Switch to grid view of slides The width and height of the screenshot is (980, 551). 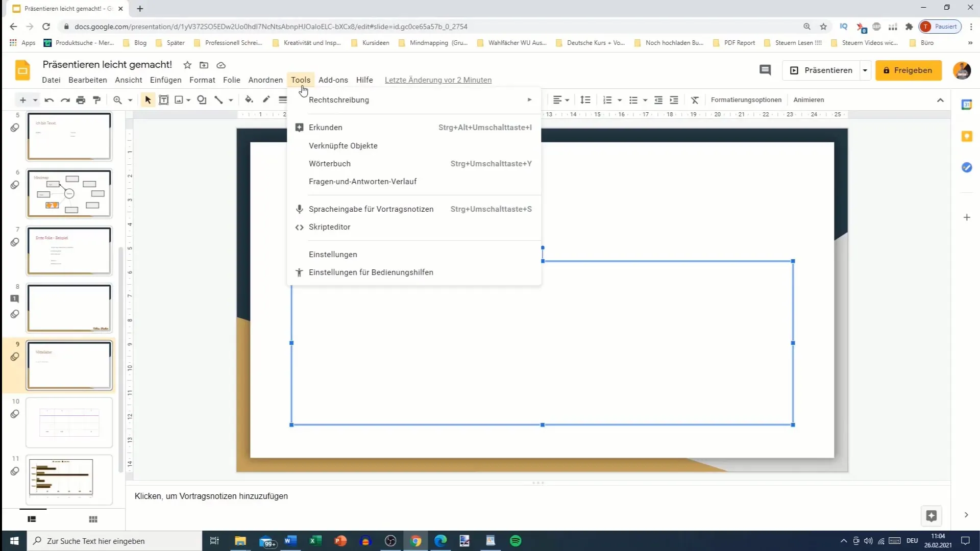[x=93, y=519]
